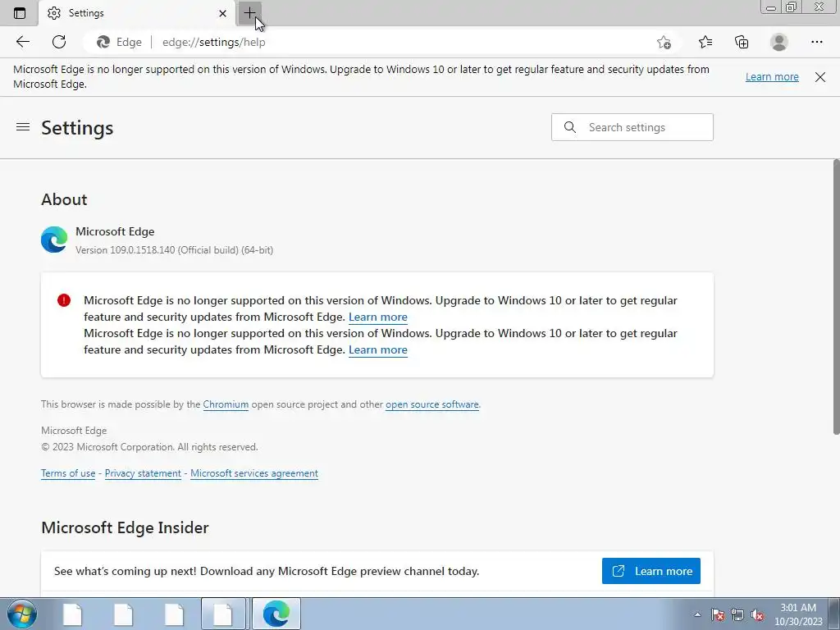840x630 pixels.
Task: Open the Settings hamburger menu
Action: (23, 127)
